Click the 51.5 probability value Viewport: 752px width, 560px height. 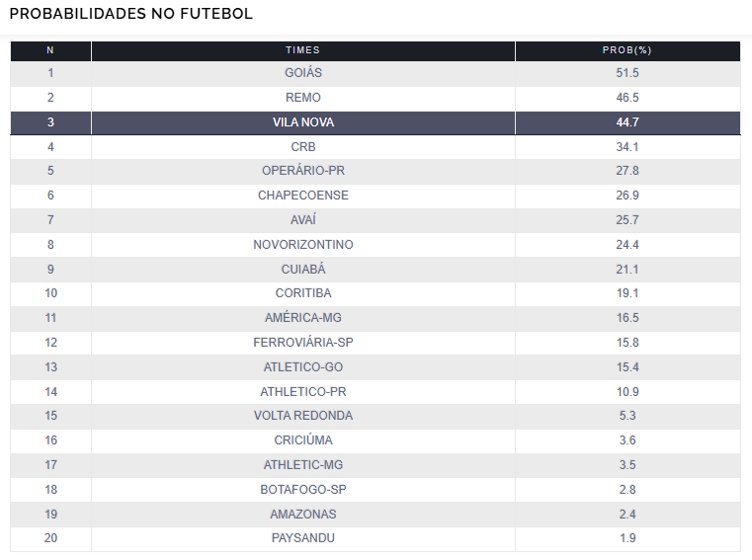pos(627,73)
